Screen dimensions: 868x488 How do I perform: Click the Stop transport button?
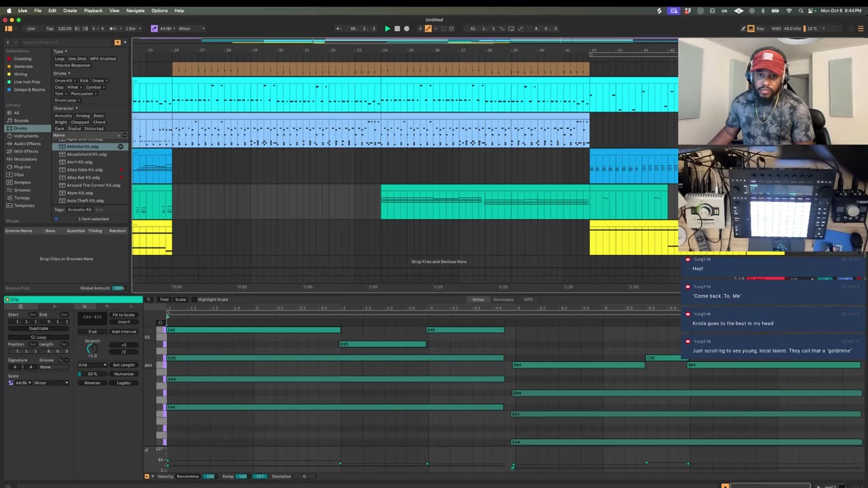pos(397,28)
